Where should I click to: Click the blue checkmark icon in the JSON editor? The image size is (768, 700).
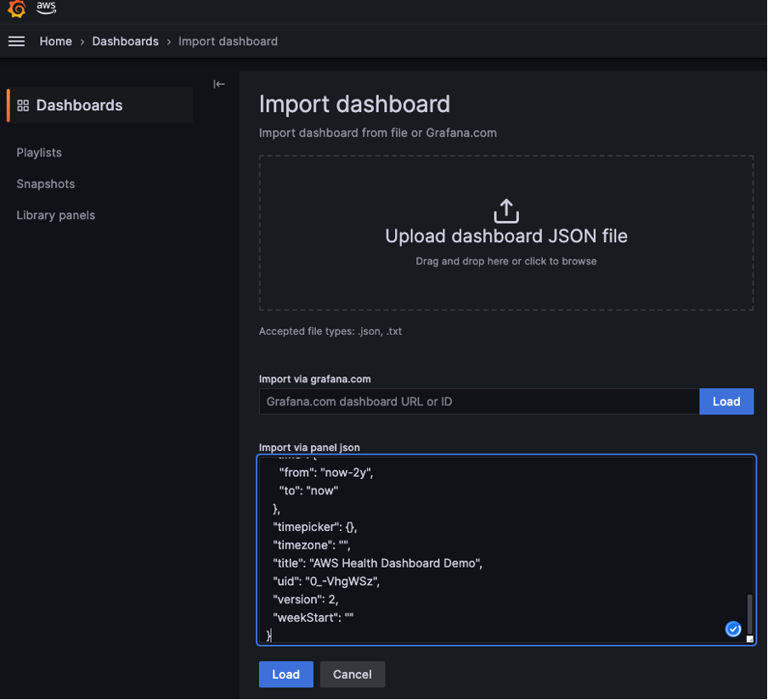(732, 629)
